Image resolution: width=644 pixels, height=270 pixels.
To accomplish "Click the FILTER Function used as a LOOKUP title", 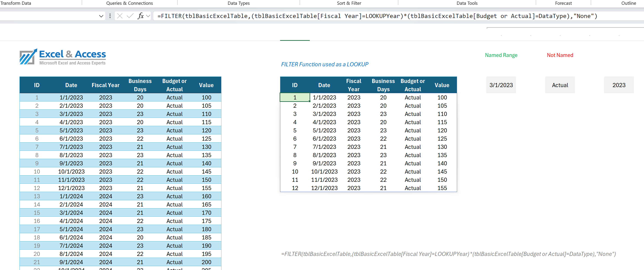I will (324, 64).
